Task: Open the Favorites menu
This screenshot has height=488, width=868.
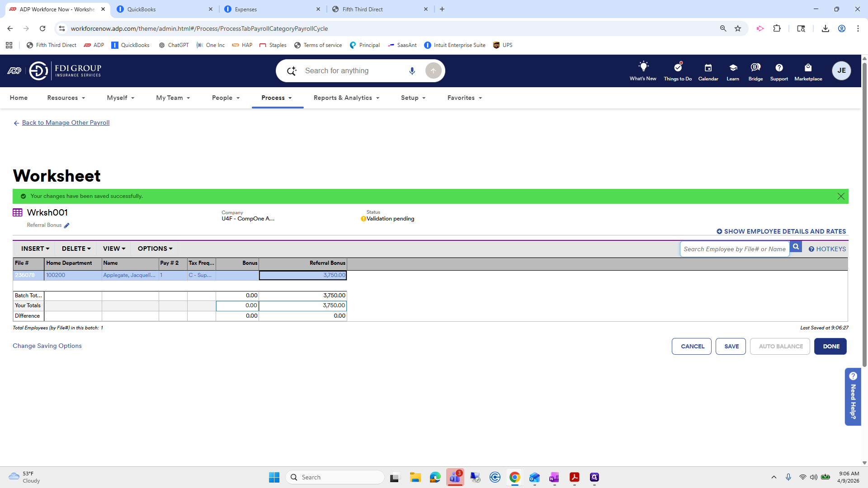Action: (x=464, y=98)
